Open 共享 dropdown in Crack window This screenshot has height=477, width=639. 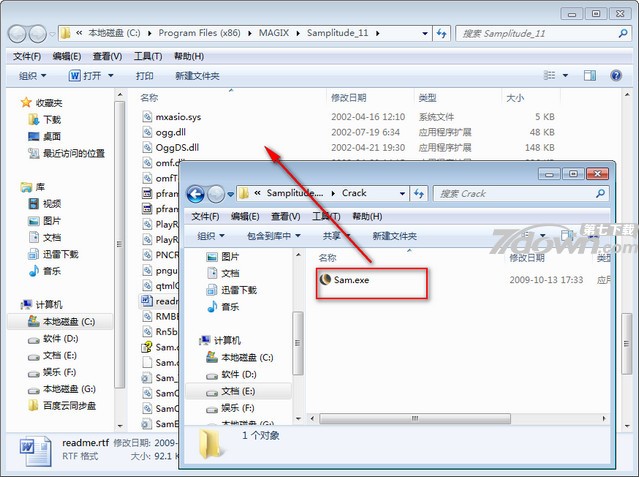[x=337, y=236]
